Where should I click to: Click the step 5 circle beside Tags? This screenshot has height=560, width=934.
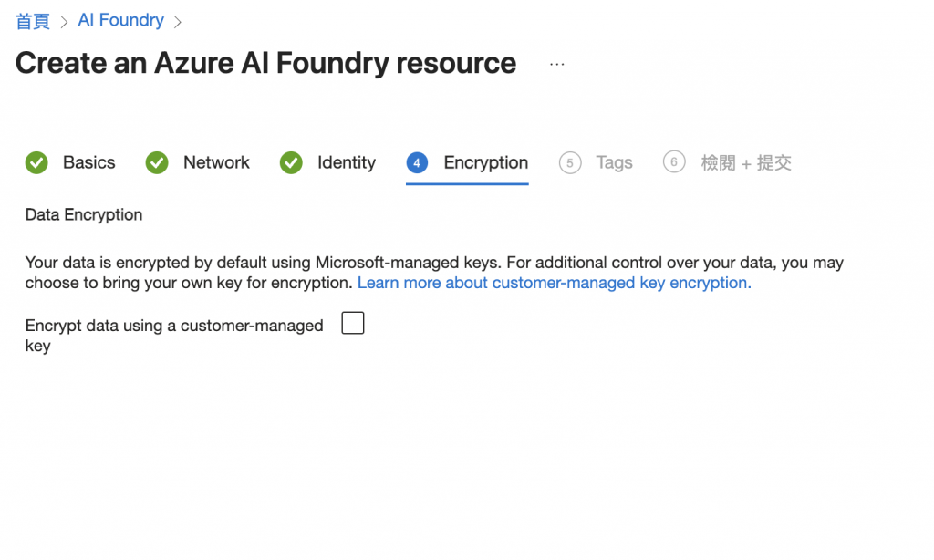570,163
